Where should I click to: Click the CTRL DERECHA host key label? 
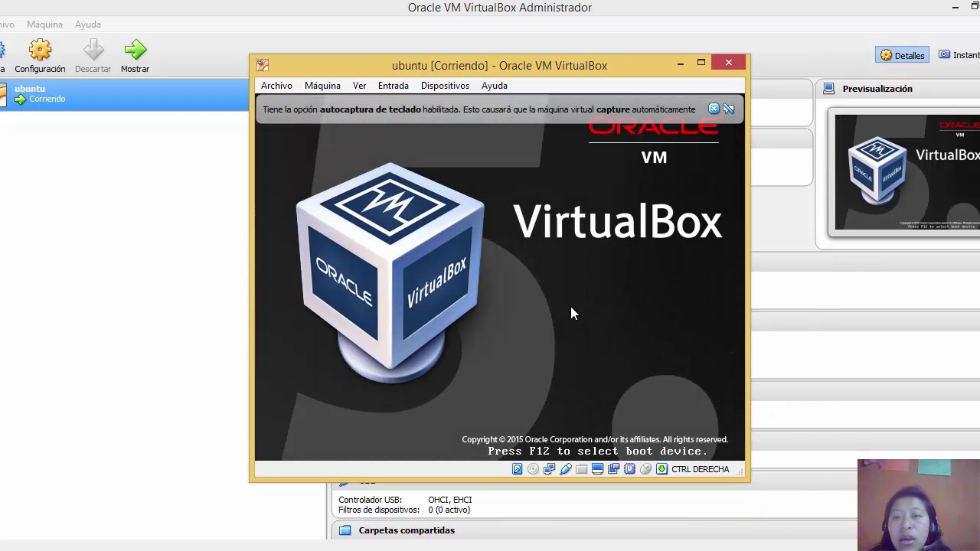701,469
